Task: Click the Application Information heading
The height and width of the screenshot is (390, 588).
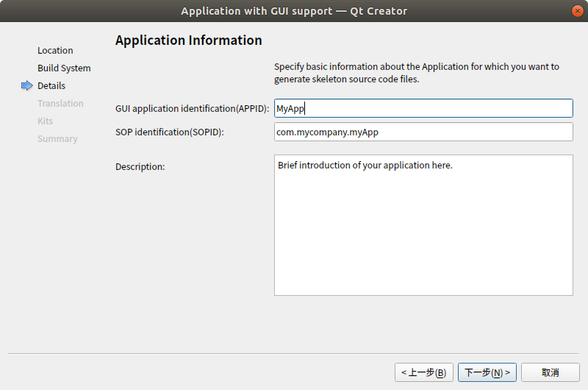Action: coord(188,40)
